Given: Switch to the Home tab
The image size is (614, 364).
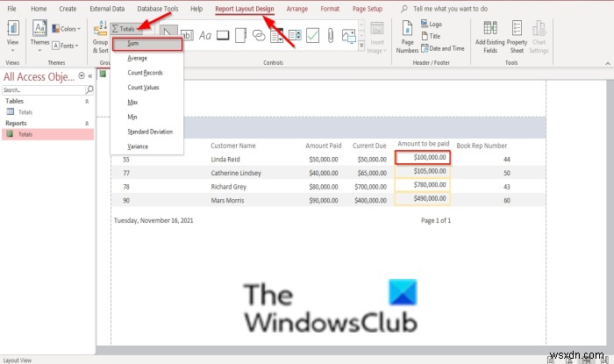Looking at the screenshot, I should point(39,8).
